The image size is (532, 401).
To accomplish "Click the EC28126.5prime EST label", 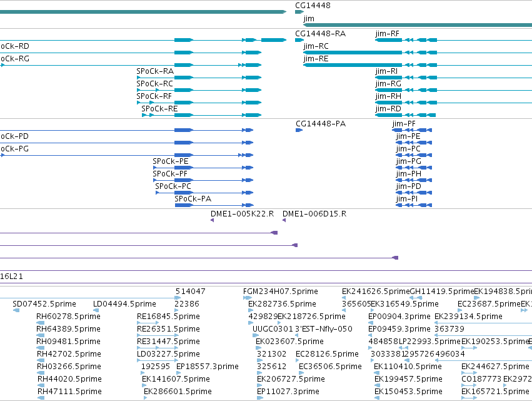I will 327,354.
